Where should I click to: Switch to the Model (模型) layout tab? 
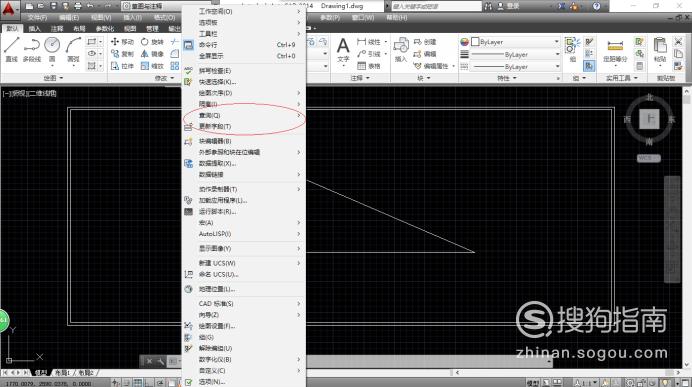(x=41, y=373)
